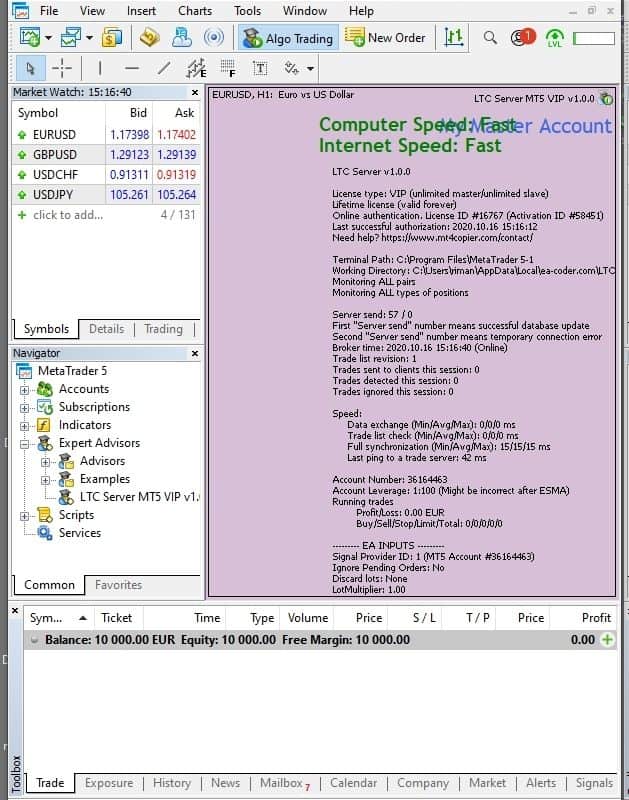Select the EURUSD row in Market Watch
The image size is (629, 800).
tap(107, 135)
